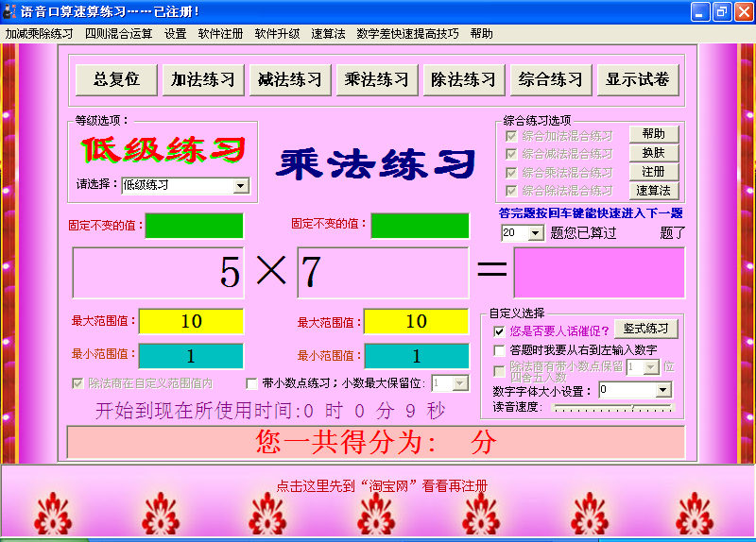Enable 答题时我要从右到左输入数字 checkbox
Screen dimensions: 756x542
click(x=499, y=350)
